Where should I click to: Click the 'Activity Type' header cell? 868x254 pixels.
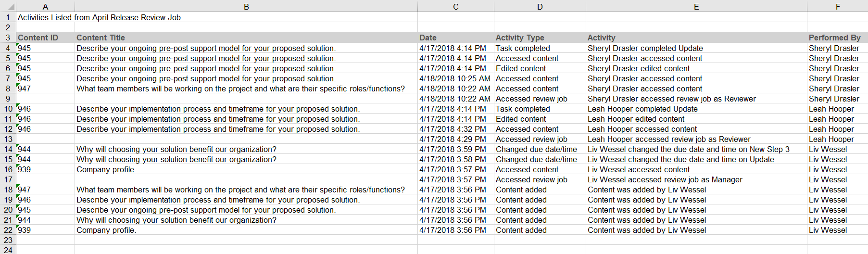click(540, 38)
